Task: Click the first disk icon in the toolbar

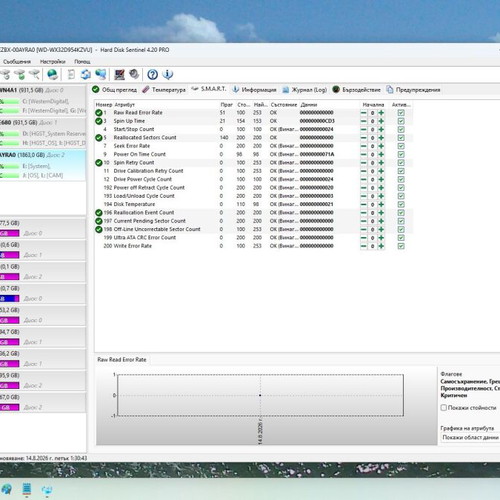Action: click(5, 74)
